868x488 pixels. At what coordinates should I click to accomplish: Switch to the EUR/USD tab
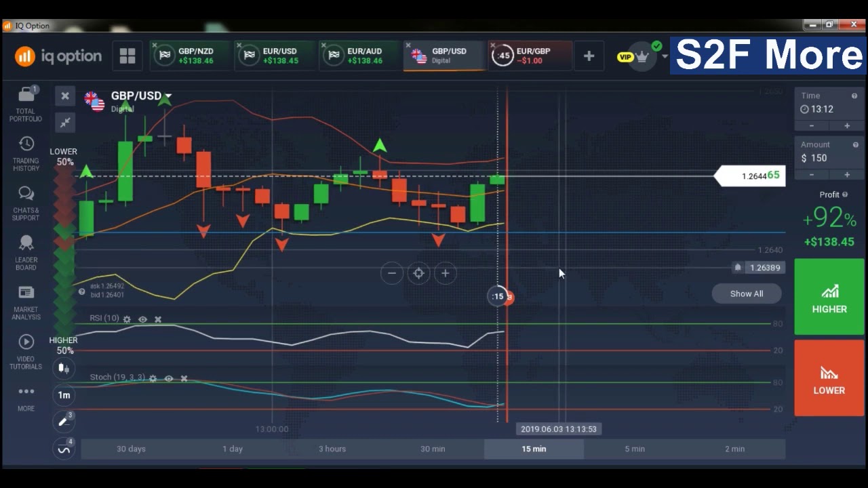pos(275,56)
